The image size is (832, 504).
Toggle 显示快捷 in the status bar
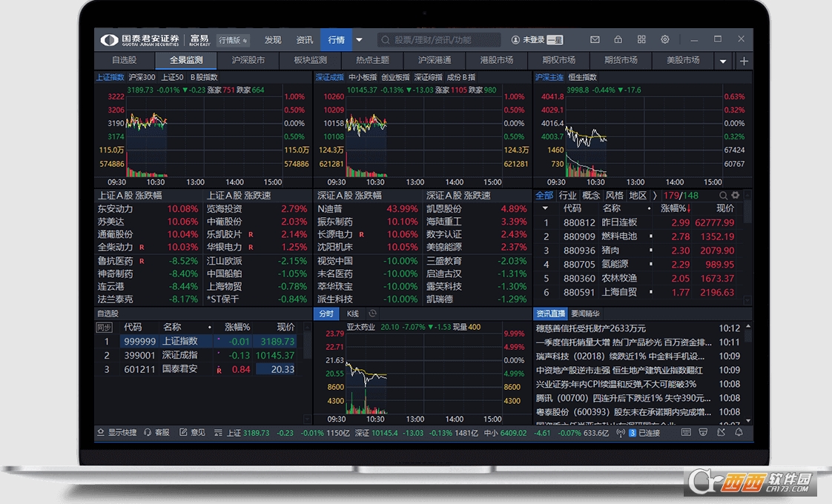(x=116, y=432)
